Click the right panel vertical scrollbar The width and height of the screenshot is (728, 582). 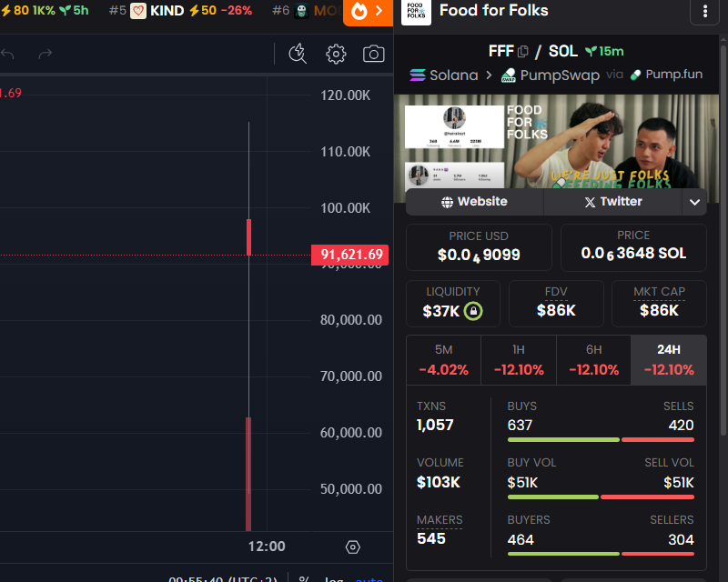click(x=723, y=241)
